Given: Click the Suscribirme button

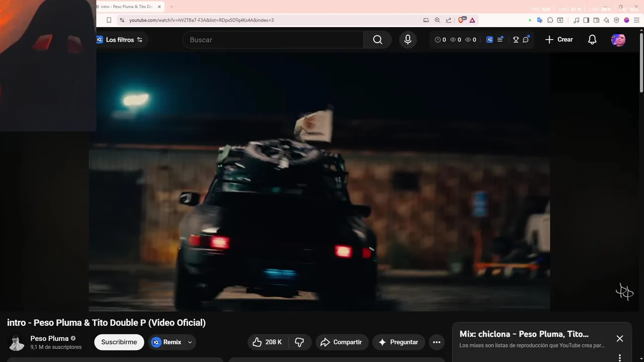Looking at the screenshot, I should [x=119, y=342].
